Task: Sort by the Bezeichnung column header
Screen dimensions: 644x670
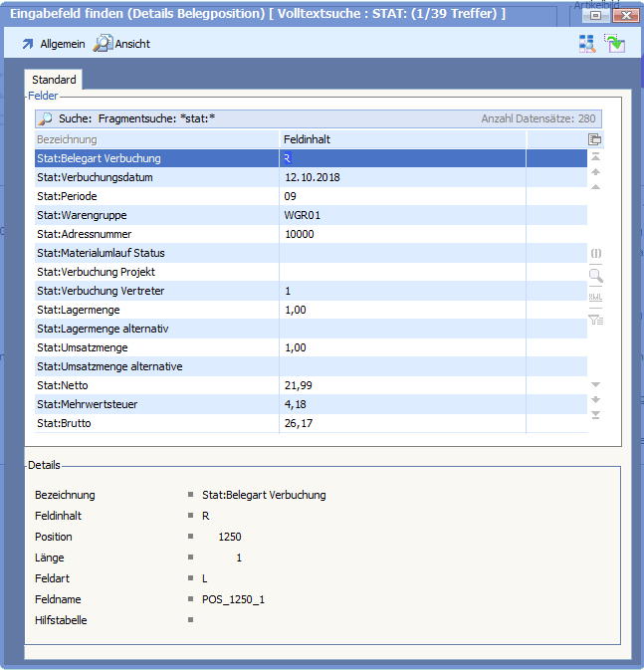Action: point(156,139)
